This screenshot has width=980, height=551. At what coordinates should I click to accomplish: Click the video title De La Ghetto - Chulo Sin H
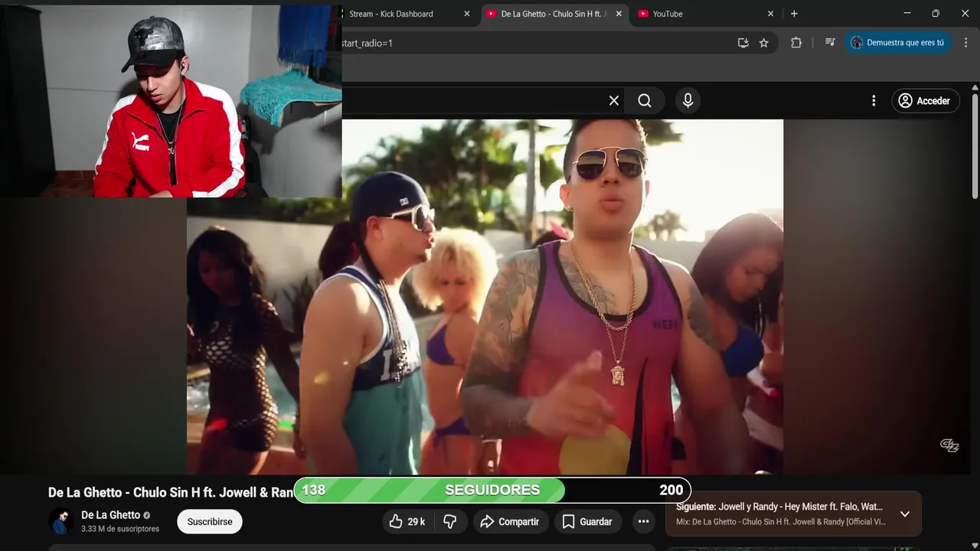[171, 492]
